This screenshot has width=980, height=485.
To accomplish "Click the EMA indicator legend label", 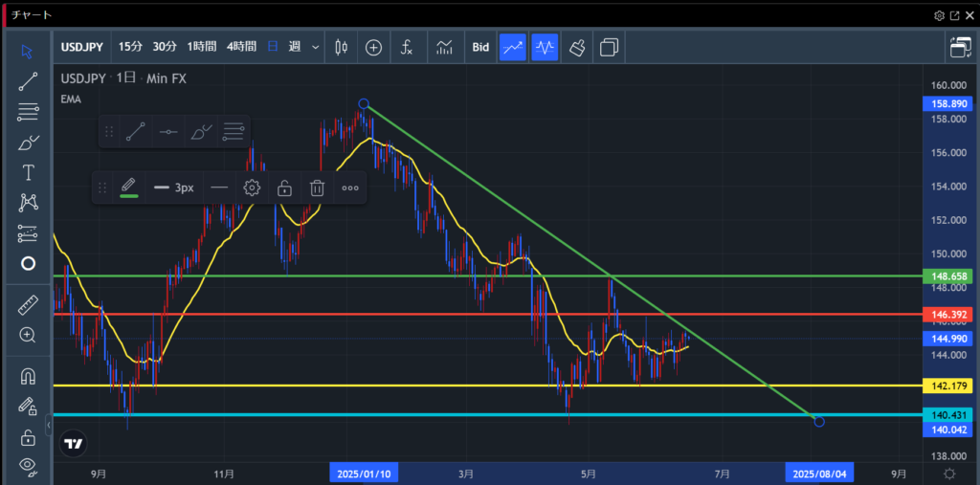I will [71, 99].
